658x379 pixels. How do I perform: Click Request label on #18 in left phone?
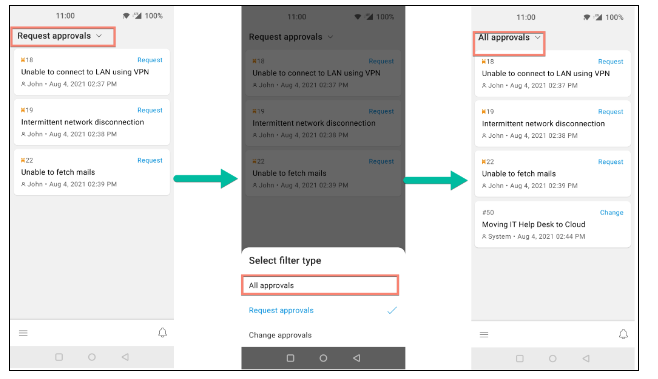[x=150, y=60]
